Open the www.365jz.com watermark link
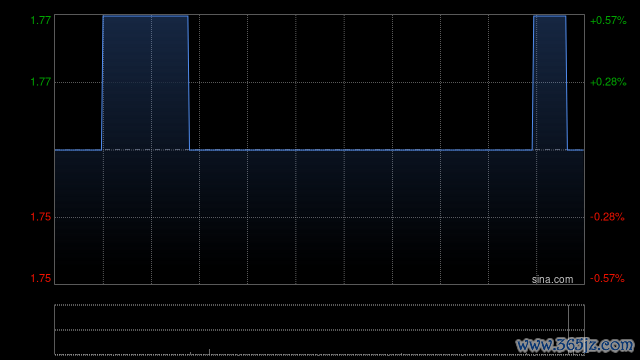The height and width of the screenshot is (360, 640). tap(575, 345)
